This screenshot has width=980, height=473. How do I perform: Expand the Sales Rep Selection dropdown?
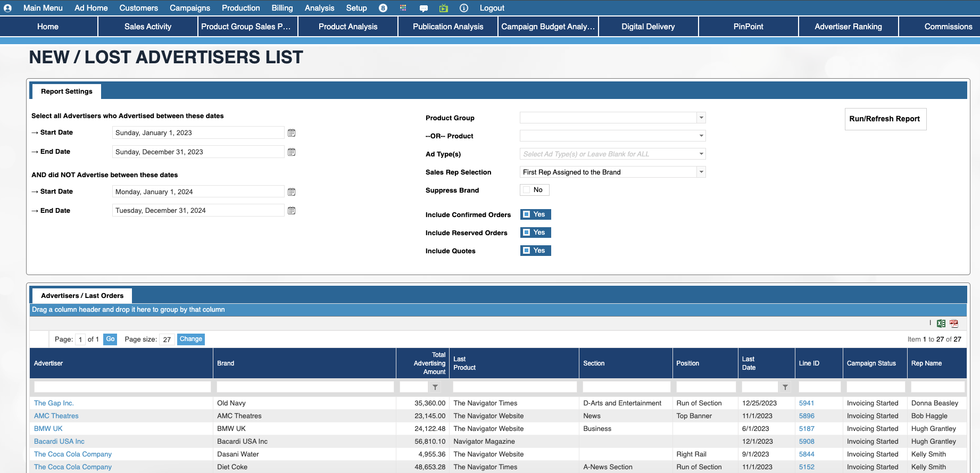(701, 172)
